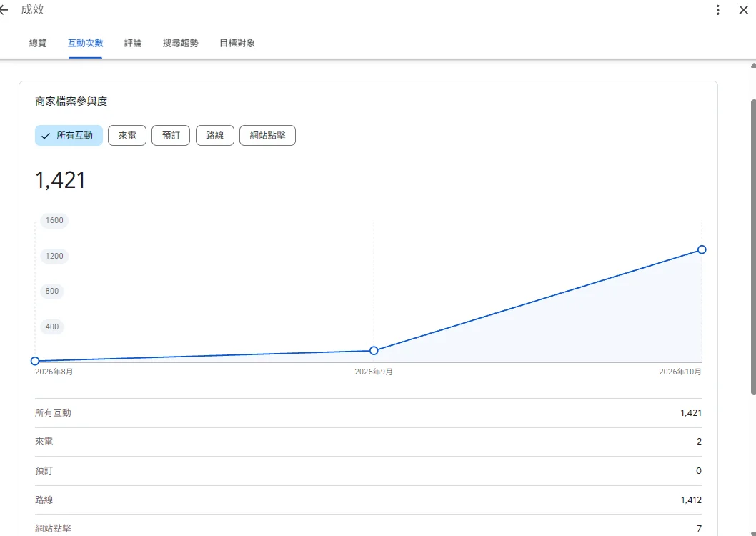Image resolution: width=756 pixels, height=536 pixels.
Task: Click the 1200 y-axis label
Action: (54, 256)
